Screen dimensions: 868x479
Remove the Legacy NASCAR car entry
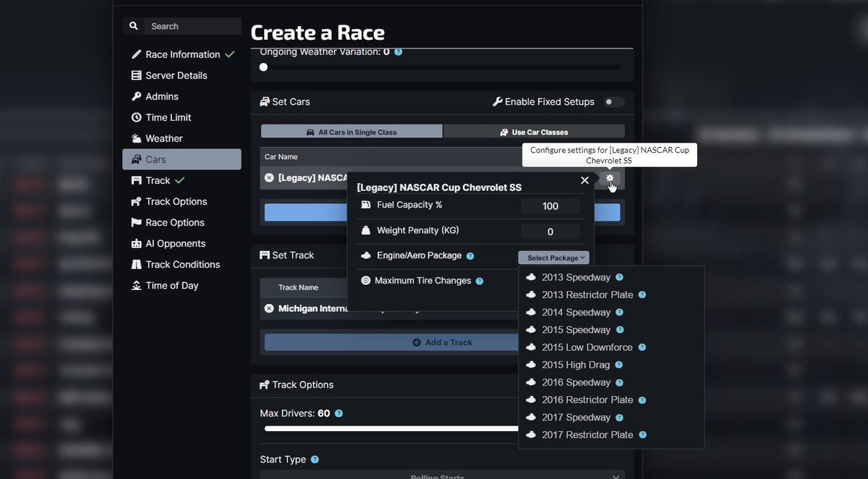pos(269,177)
